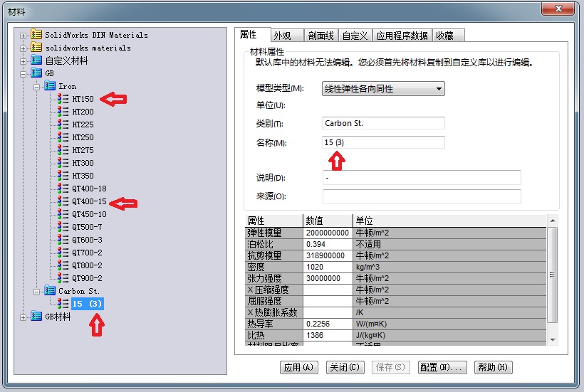Click the 名称 input field

click(x=383, y=142)
